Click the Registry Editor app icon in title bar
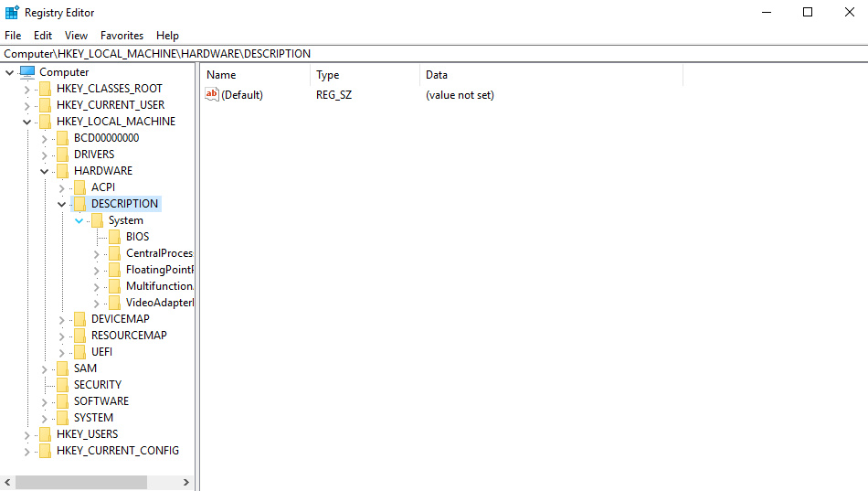 coord(12,12)
